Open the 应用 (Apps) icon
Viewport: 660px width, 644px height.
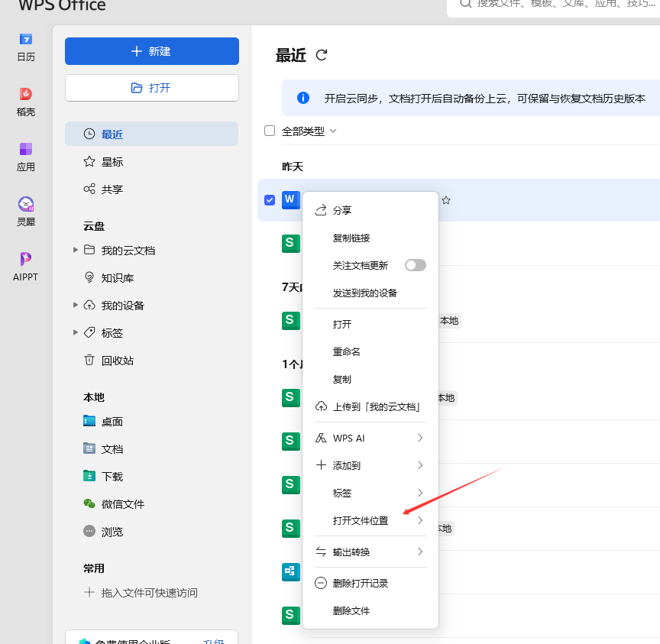[x=25, y=153]
